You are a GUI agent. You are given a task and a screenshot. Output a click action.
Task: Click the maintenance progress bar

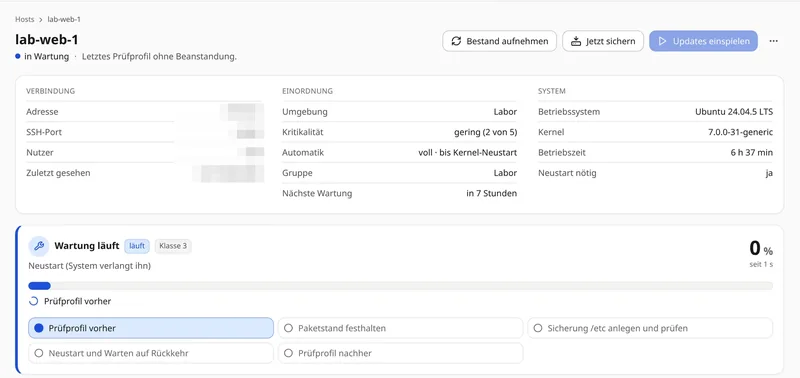coord(401,286)
